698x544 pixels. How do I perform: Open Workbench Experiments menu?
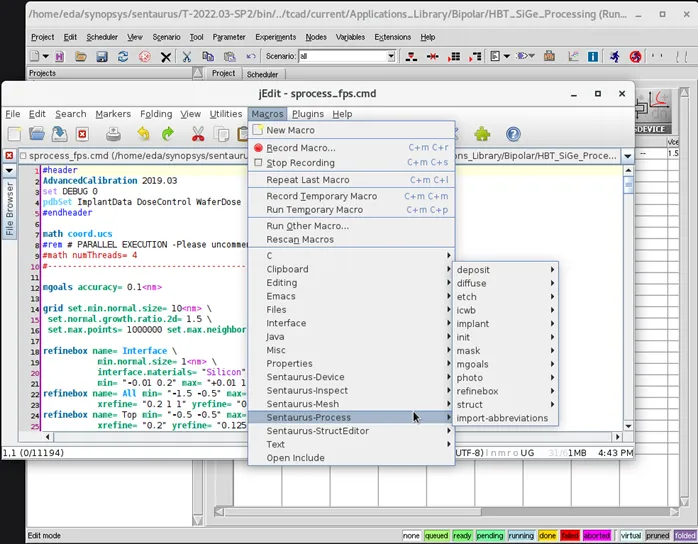click(275, 37)
